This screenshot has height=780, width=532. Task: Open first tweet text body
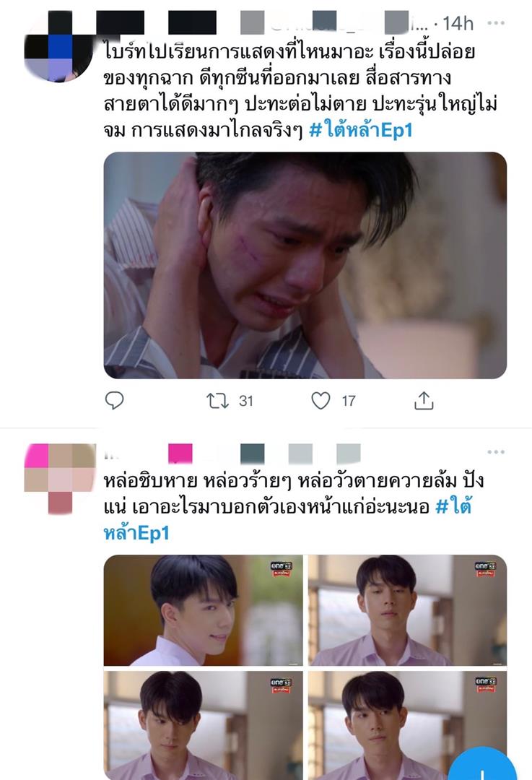click(300, 91)
